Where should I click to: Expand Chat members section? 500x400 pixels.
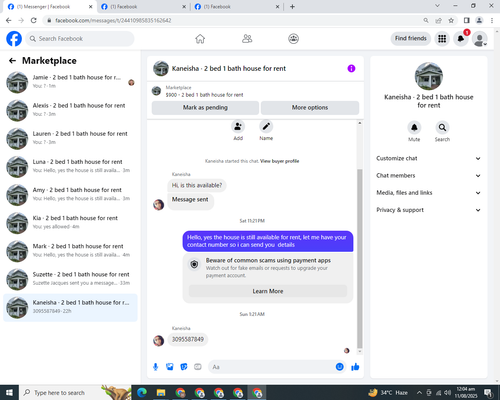tap(429, 176)
